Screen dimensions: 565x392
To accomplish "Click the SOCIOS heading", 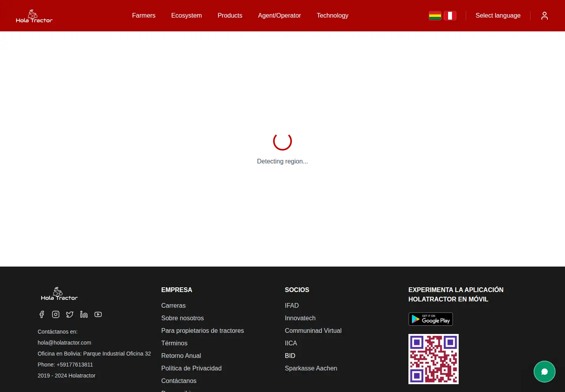I will point(297,290).
